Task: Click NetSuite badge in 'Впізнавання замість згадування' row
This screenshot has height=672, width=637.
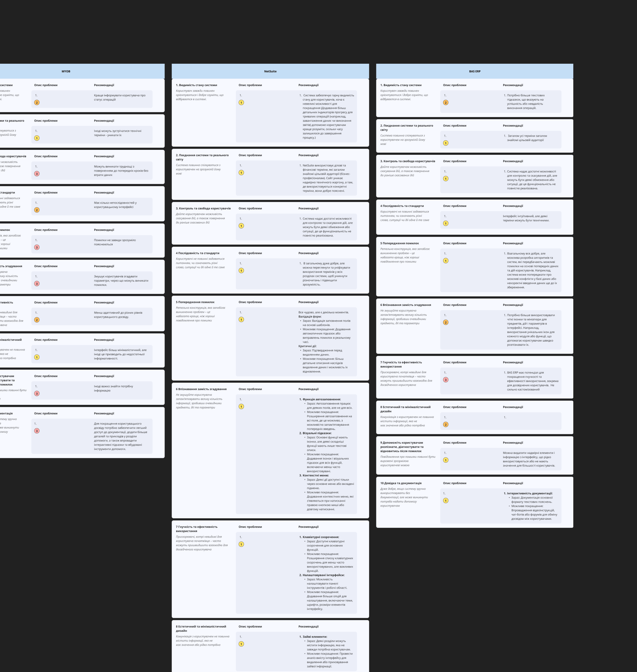Action: click(241, 407)
